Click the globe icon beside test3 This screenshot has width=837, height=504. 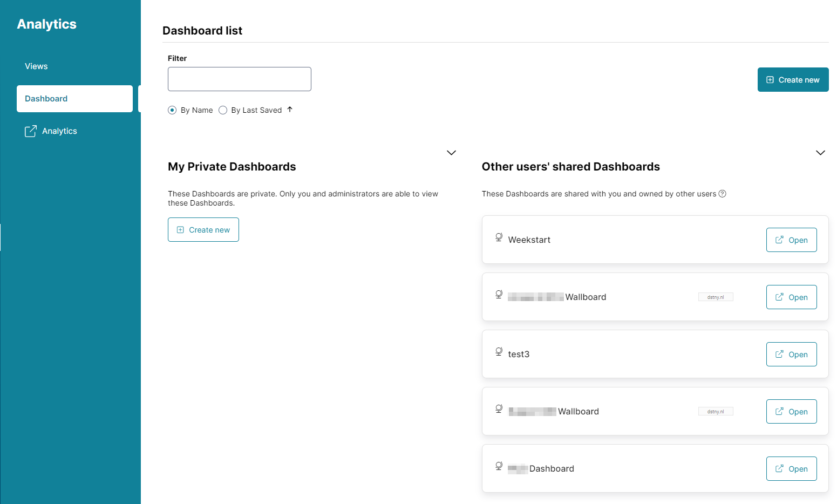[x=499, y=352]
